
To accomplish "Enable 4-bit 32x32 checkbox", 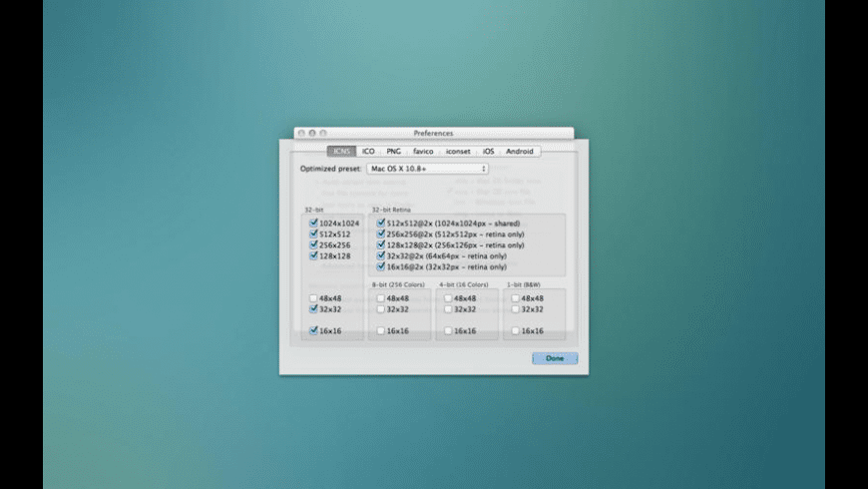I will click(448, 309).
